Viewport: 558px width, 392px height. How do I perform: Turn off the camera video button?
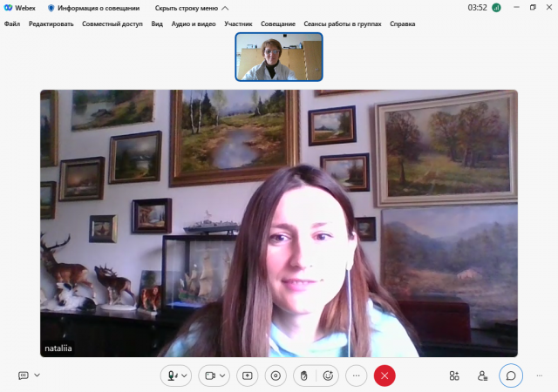(x=210, y=375)
